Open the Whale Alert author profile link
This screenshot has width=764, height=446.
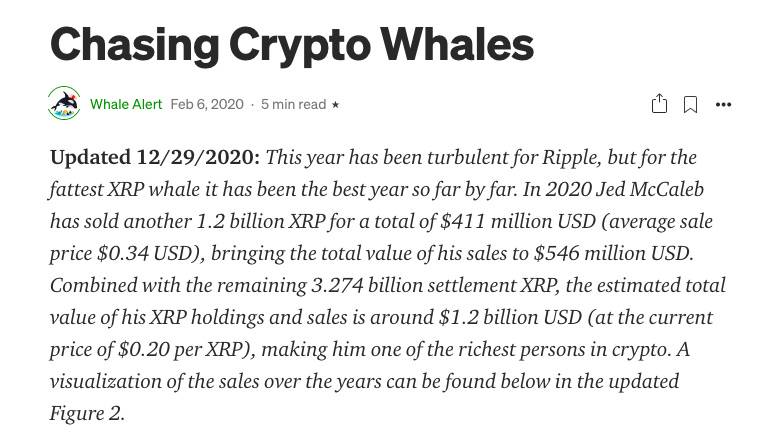click(x=126, y=104)
